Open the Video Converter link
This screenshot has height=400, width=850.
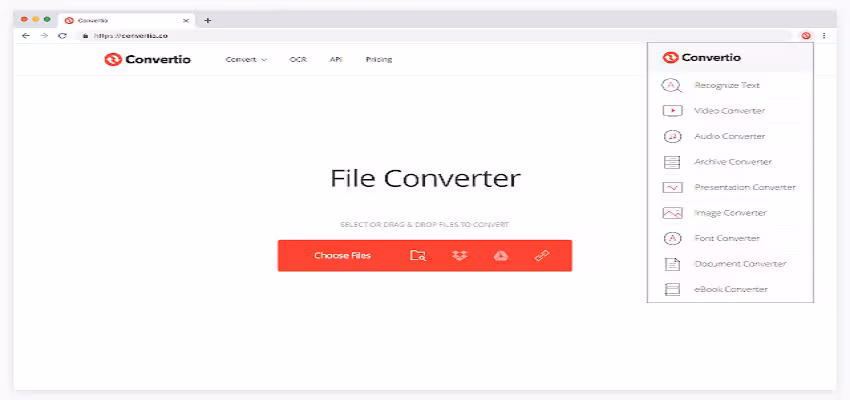point(730,111)
